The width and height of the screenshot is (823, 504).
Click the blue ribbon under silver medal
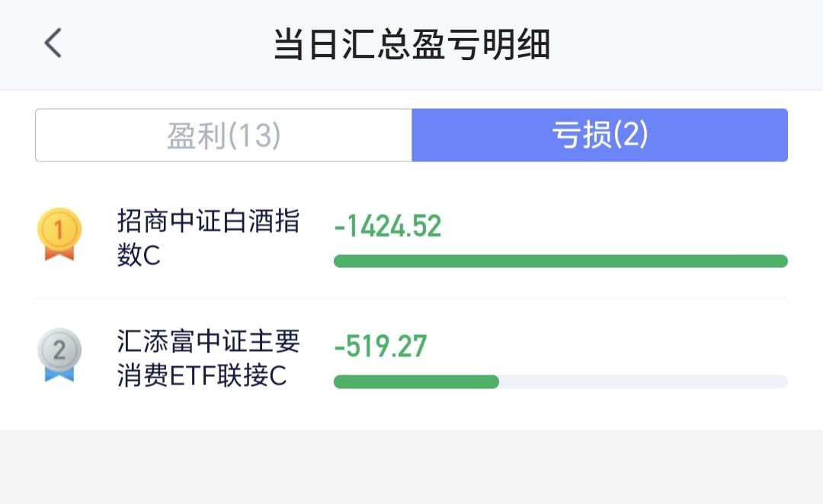59,375
